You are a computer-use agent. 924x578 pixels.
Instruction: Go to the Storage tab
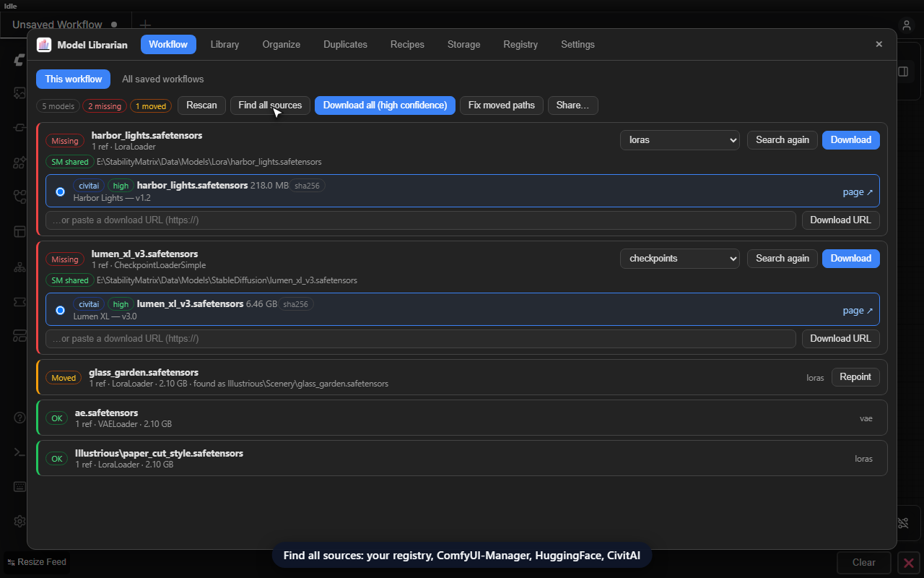463,44
